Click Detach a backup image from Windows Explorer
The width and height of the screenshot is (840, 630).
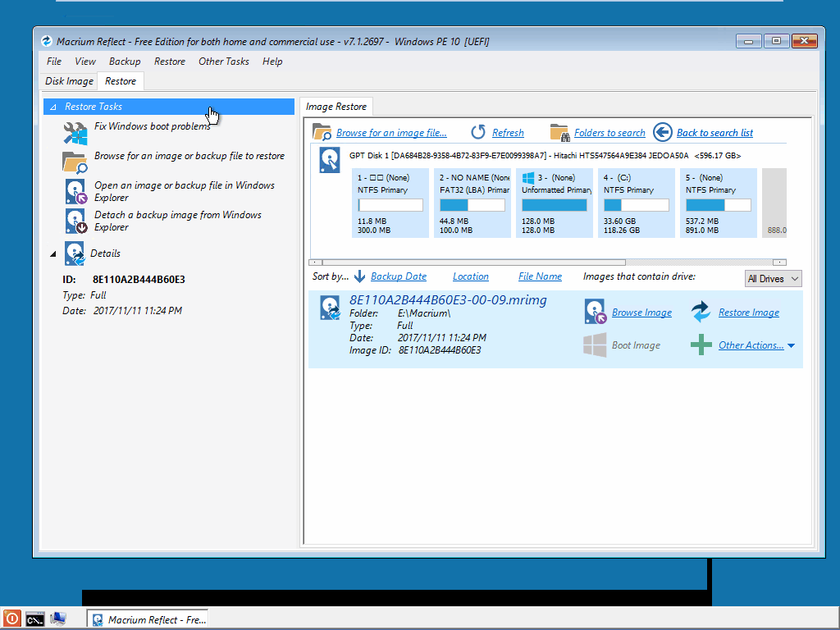pyautogui.click(x=178, y=221)
